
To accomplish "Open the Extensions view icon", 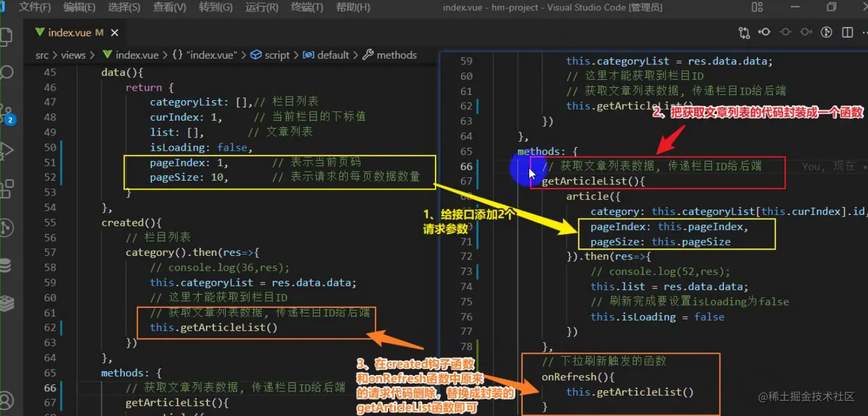I will coord(6,189).
